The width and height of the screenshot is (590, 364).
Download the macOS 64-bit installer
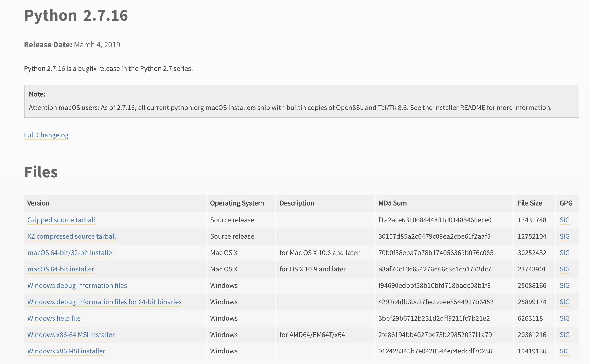click(61, 269)
